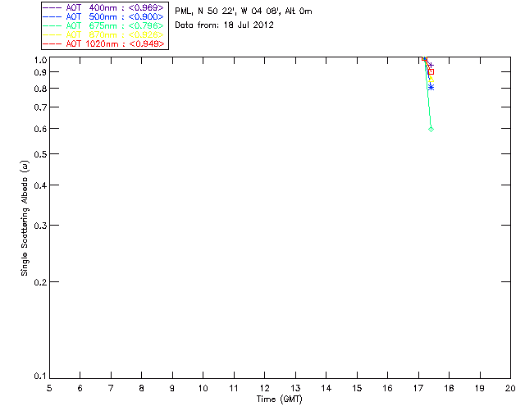Click the Time (GMT) axis title
The width and height of the screenshot is (525, 420).
tap(279, 399)
